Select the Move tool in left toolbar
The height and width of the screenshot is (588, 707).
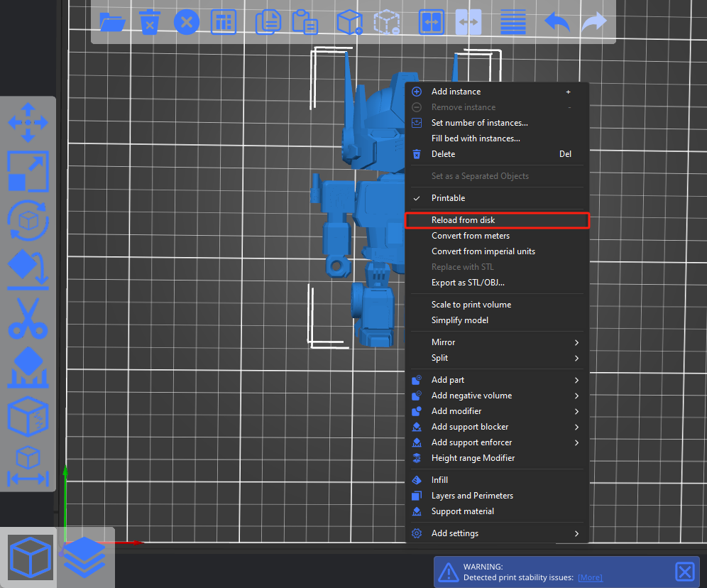(28, 122)
